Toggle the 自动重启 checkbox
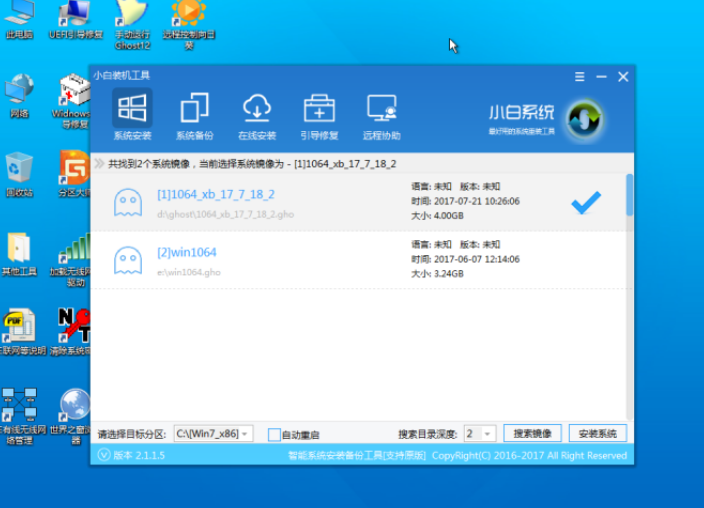 pos(274,434)
